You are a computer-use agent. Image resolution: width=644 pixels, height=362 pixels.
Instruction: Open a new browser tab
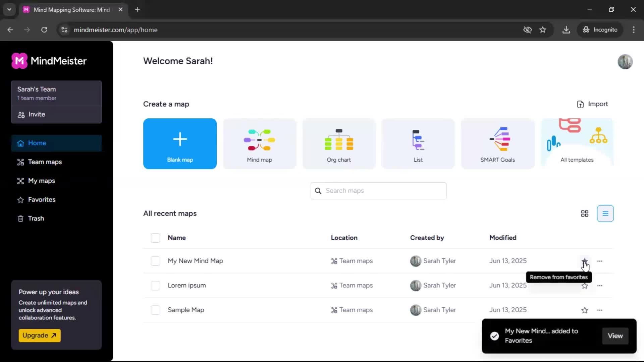pyautogui.click(x=138, y=9)
